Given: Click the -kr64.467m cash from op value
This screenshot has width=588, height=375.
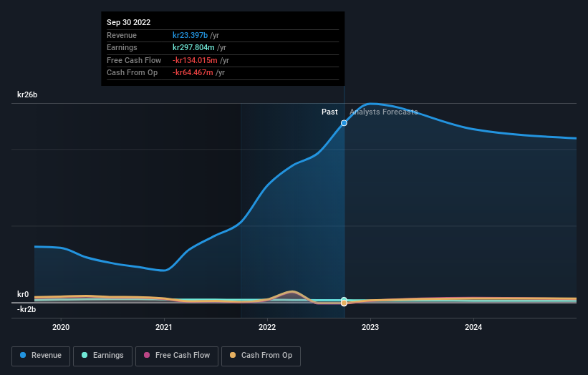Looking at the screenshot, I should 193,73.
